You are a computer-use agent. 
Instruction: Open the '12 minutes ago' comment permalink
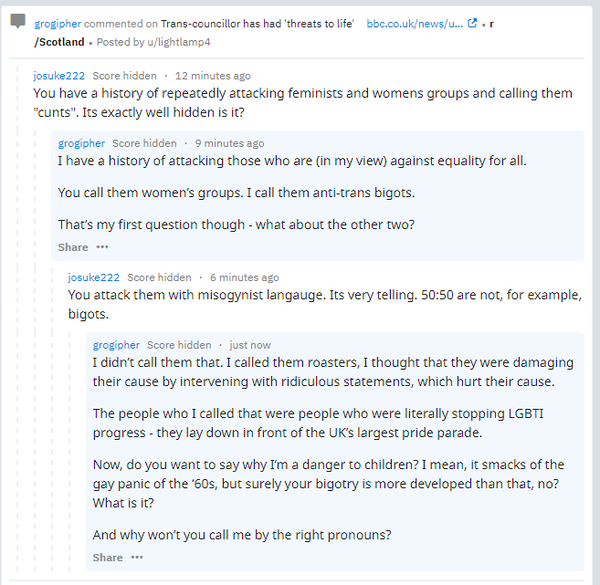[x=213, y=76]
